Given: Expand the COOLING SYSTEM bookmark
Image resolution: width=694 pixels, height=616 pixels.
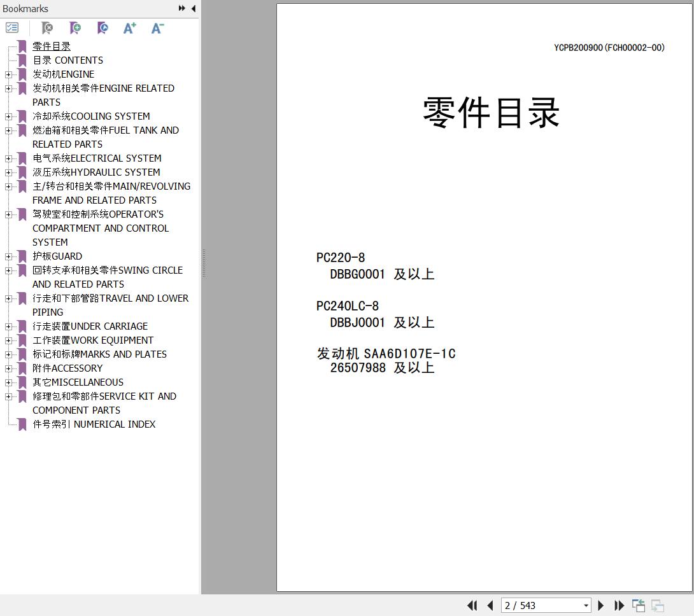Looking at the screenshot, I should (x=8, y=116).
